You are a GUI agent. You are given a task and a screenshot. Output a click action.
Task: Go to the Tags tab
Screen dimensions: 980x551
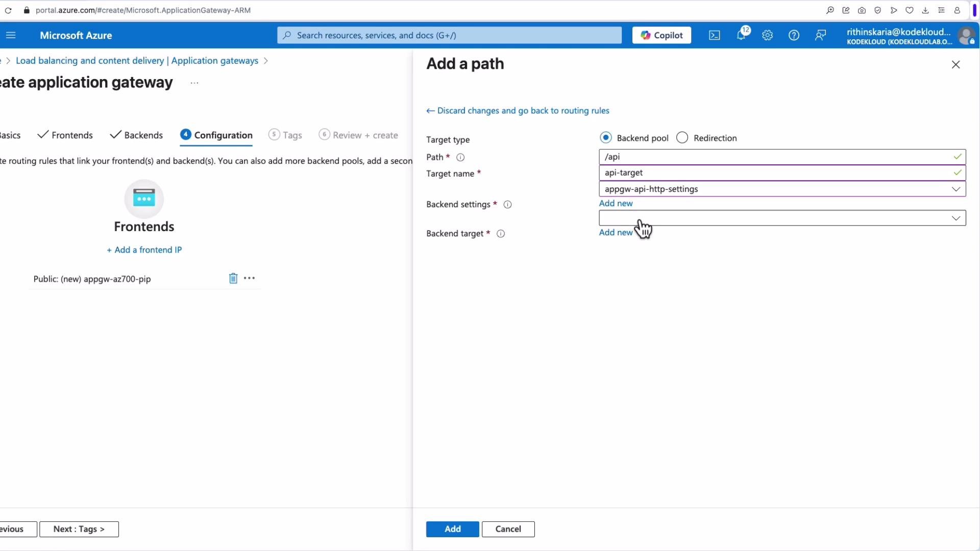click(285, 135)
